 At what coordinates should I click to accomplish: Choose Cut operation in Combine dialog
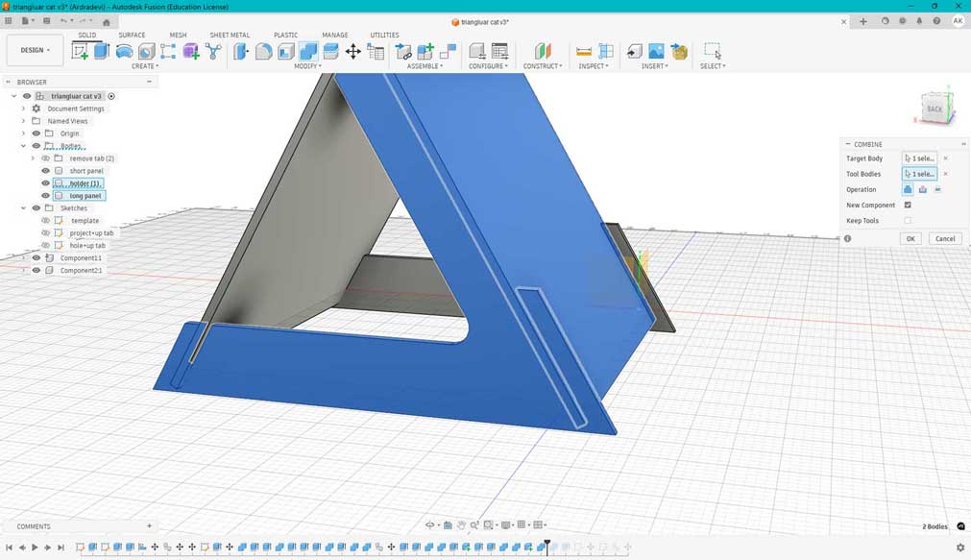(923, 189)
